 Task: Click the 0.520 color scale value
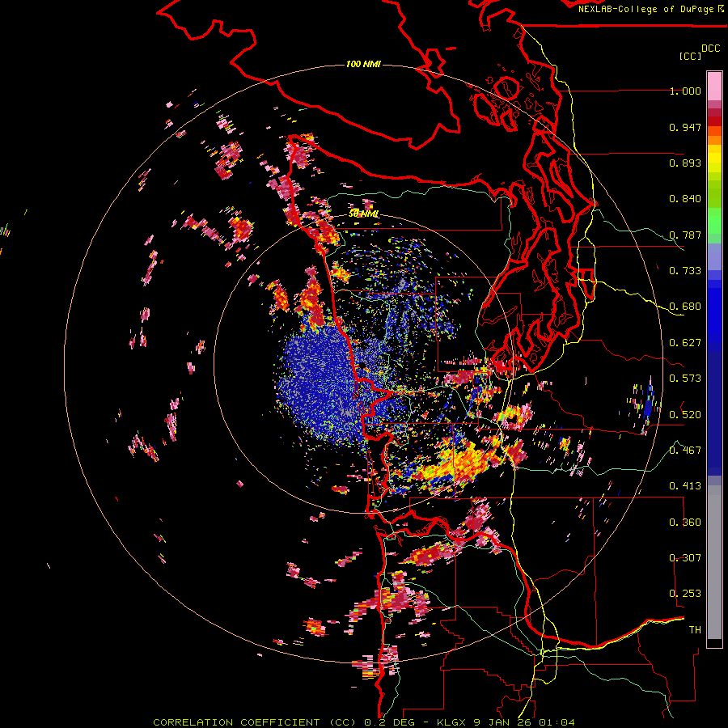685,414
